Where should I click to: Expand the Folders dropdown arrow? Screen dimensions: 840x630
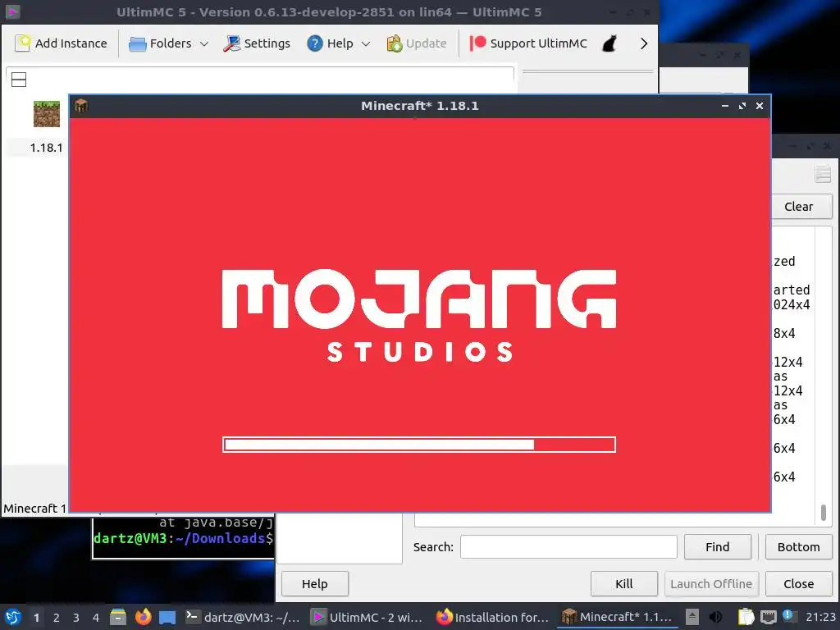click(x=204, y=44)
